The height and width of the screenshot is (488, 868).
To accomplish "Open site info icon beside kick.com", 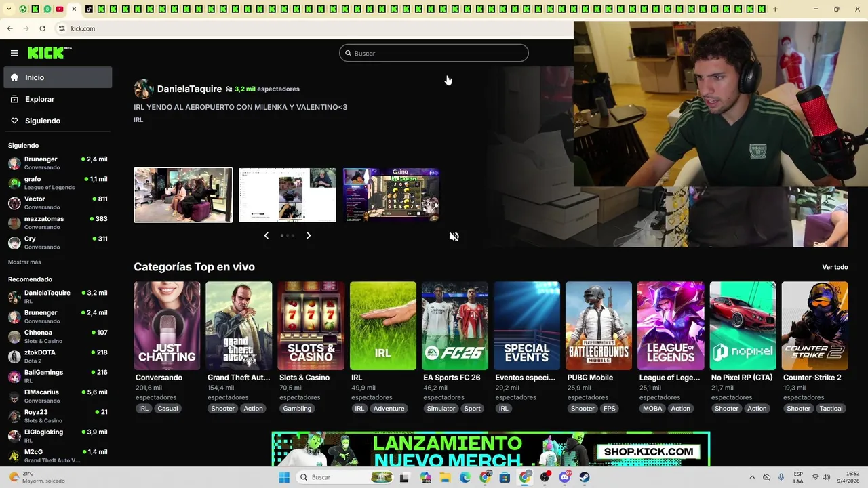I will (62, 28).
